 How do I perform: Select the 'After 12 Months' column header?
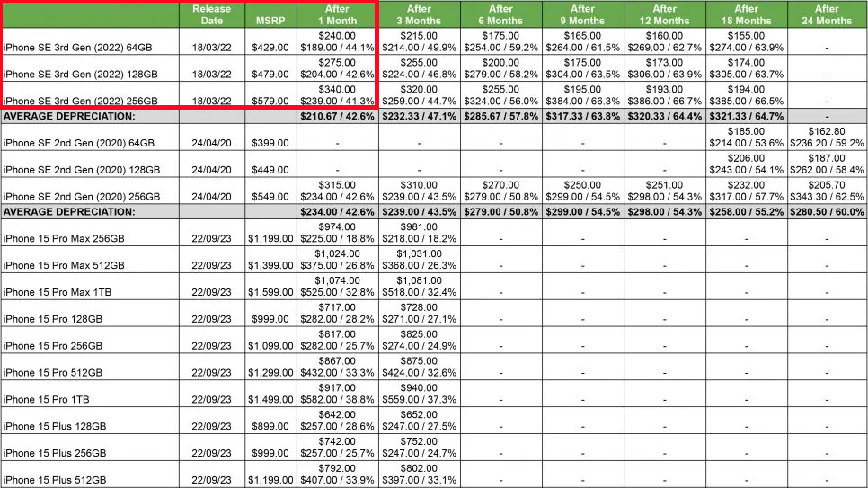coord(664,15)
